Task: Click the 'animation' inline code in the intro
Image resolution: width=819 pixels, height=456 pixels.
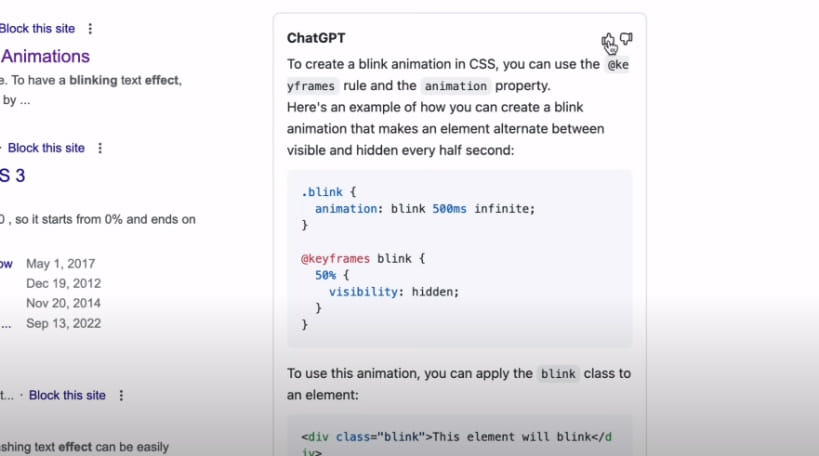Action: [455, 86]
